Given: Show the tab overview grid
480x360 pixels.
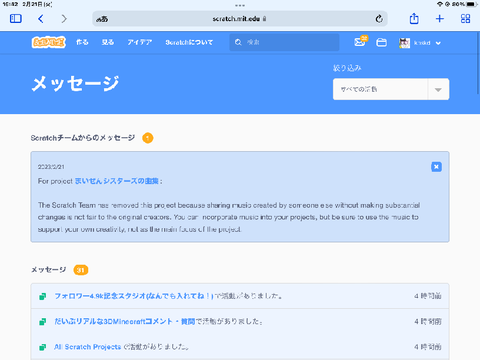Looking at the screenshot, I should pyautogui.click(x=465, y=19).
